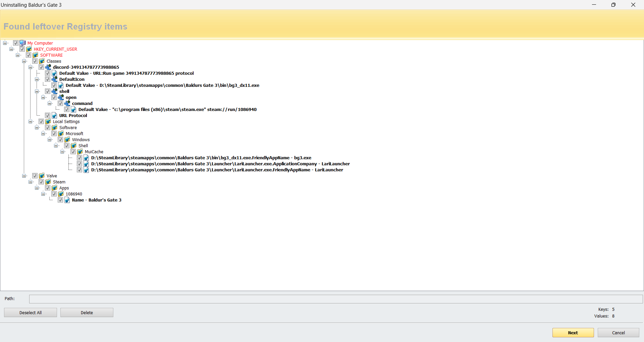
Task: Cancel the uninstall wizard
Action: click(619, 333)
